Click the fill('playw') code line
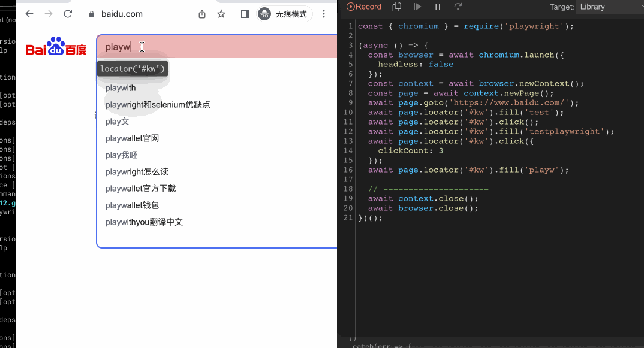The image size is (644, 348). [x=468, y=170]
